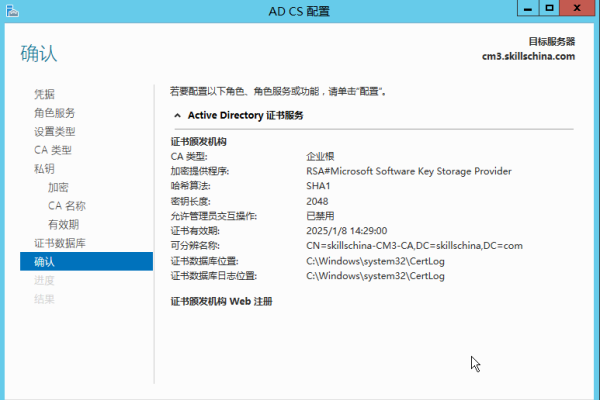
Task: Click the AD CS wizard title bar icon
Action: (12, 10)
